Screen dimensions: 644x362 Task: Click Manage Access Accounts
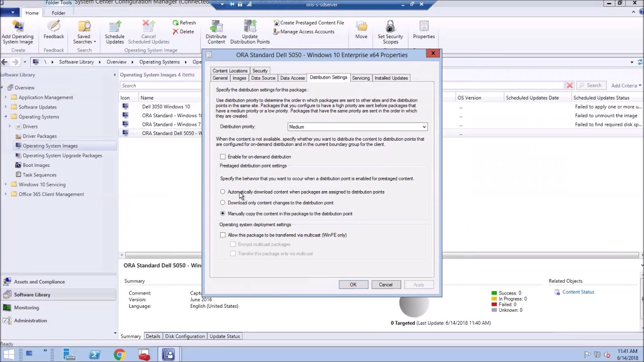(303, 32)
